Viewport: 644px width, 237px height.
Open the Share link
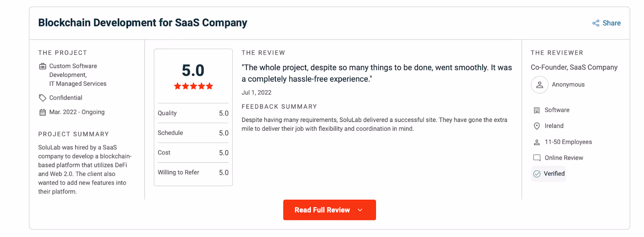[x=611, y=23]
